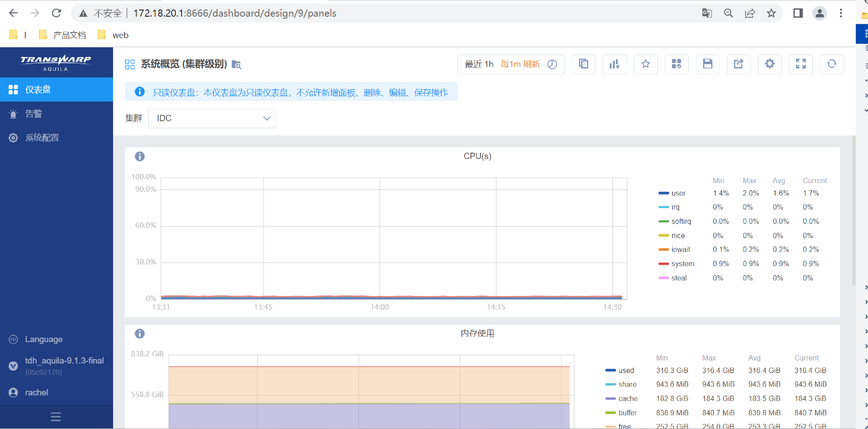868x429 pixels.
Task: Toggle the buffer series in the memory legend
Action: [x=621, y=413]
